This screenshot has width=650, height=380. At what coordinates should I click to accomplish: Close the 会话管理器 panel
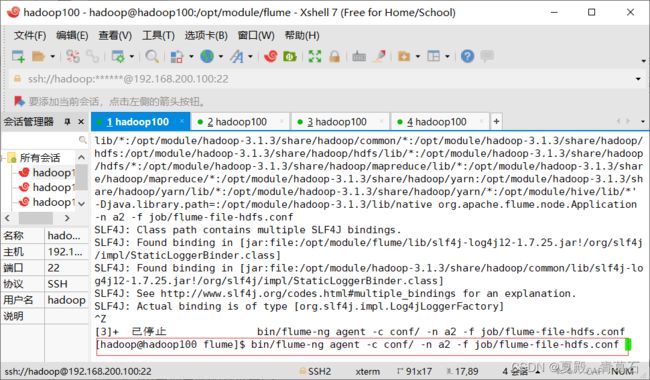click(x=81, y=122)
